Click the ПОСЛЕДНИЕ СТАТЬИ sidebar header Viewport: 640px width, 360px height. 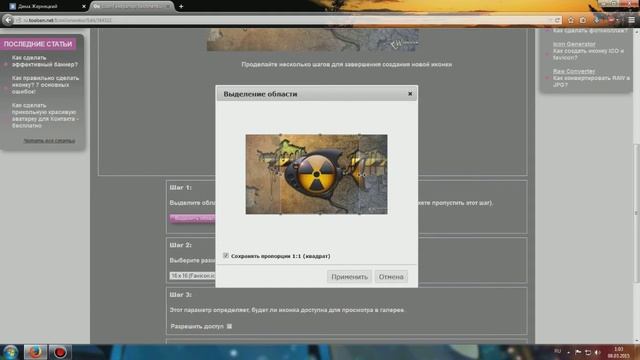click(x=38, y=44)
